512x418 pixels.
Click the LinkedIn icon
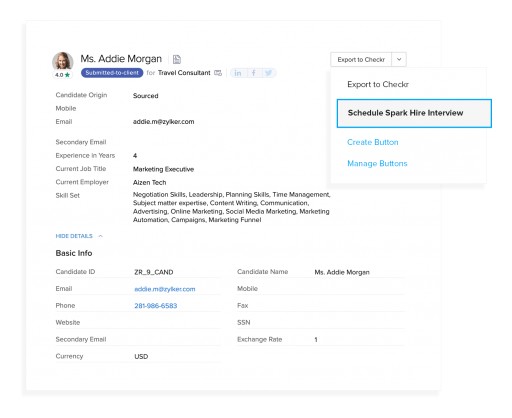point(238,73)
